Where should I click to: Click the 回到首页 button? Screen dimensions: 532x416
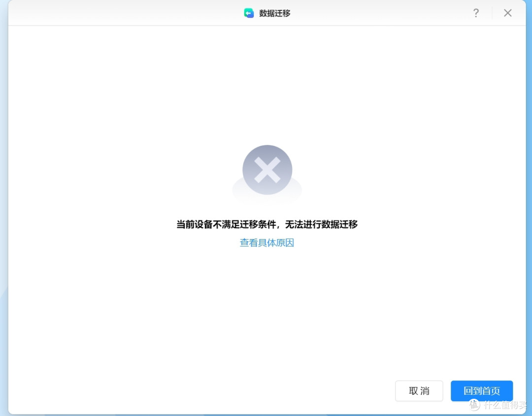point(482,391)
